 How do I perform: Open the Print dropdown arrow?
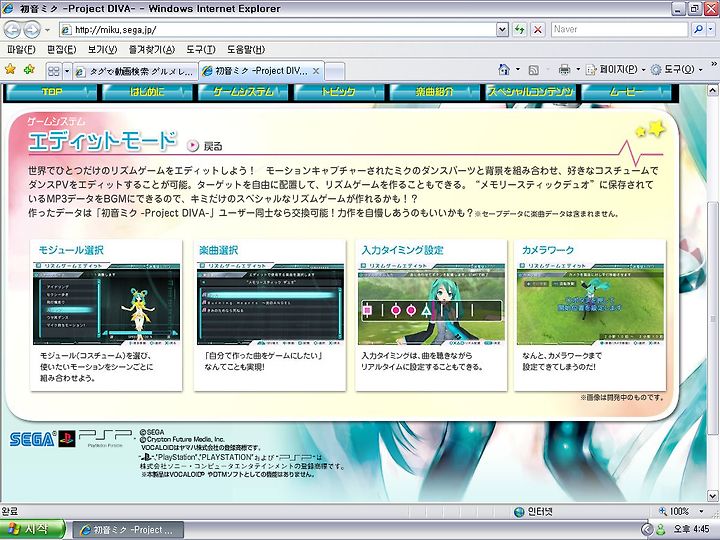tap(578, 69)
